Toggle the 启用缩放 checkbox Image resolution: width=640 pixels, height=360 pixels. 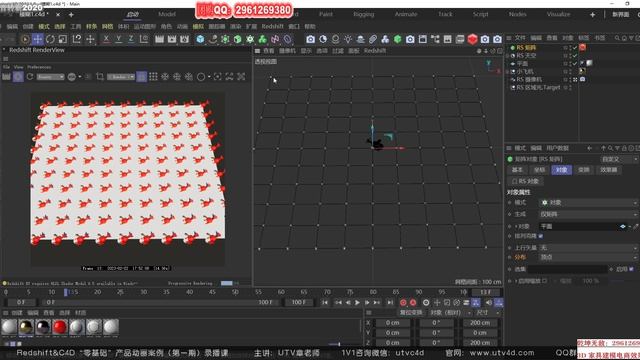click(x=544, y=281)
